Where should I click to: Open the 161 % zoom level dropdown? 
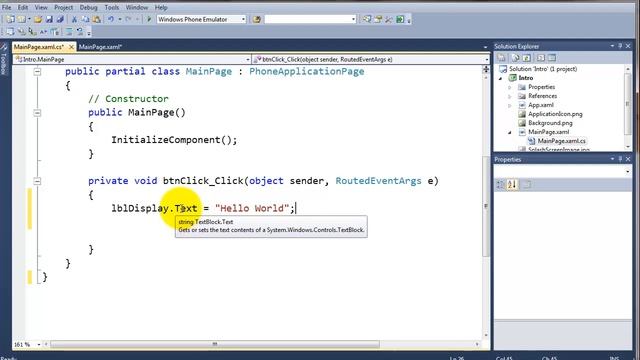39,344
